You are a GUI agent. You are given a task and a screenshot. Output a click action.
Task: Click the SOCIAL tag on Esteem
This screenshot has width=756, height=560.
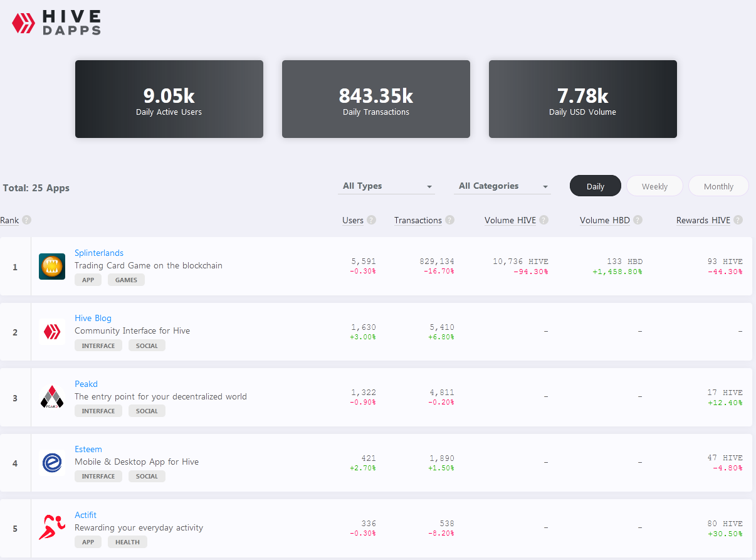click(147, 476)
